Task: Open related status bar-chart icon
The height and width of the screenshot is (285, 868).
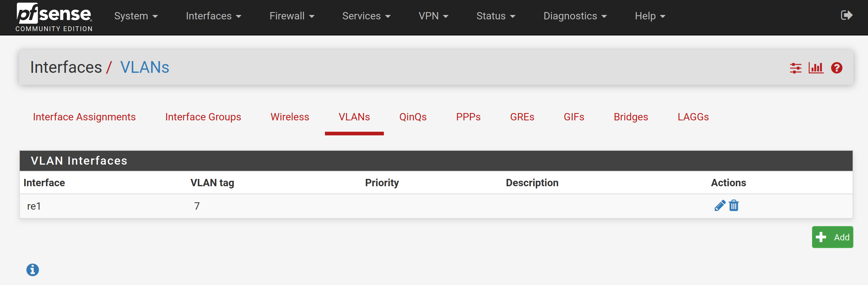Action: [x=816, y=68]
